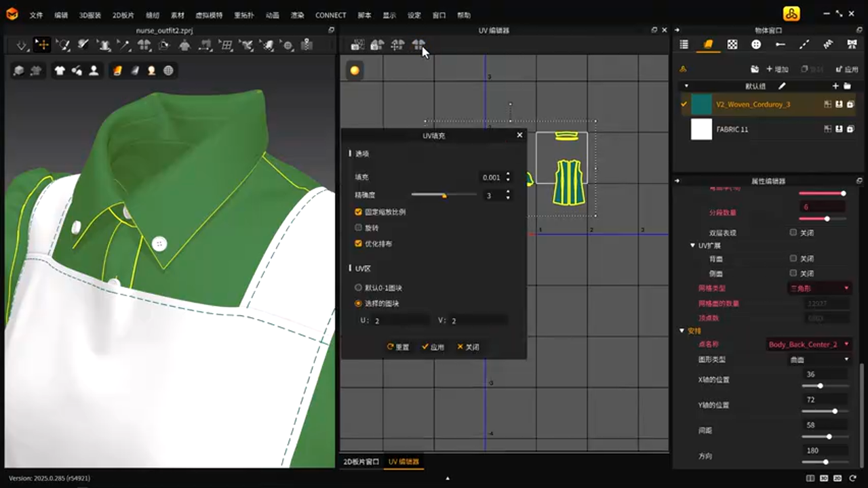Enable the 旋转 checkbox
Screen dimensions: 868x488
point(359,228)
